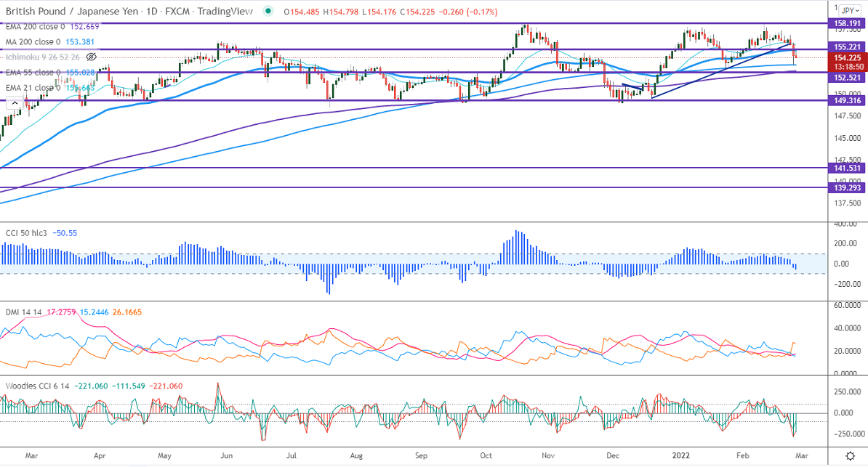
Task: Click the Feb label on time axis
Action: click(x=743, y=456)
